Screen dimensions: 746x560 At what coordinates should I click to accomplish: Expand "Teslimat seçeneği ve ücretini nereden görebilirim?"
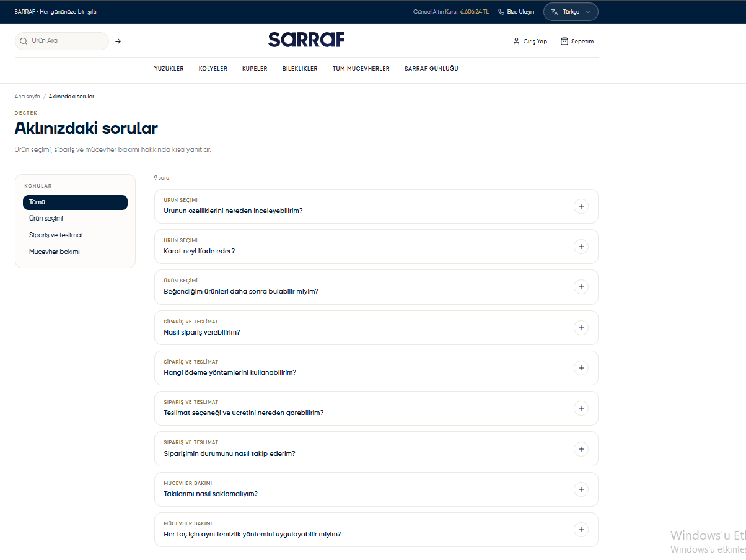pos(376,408)
